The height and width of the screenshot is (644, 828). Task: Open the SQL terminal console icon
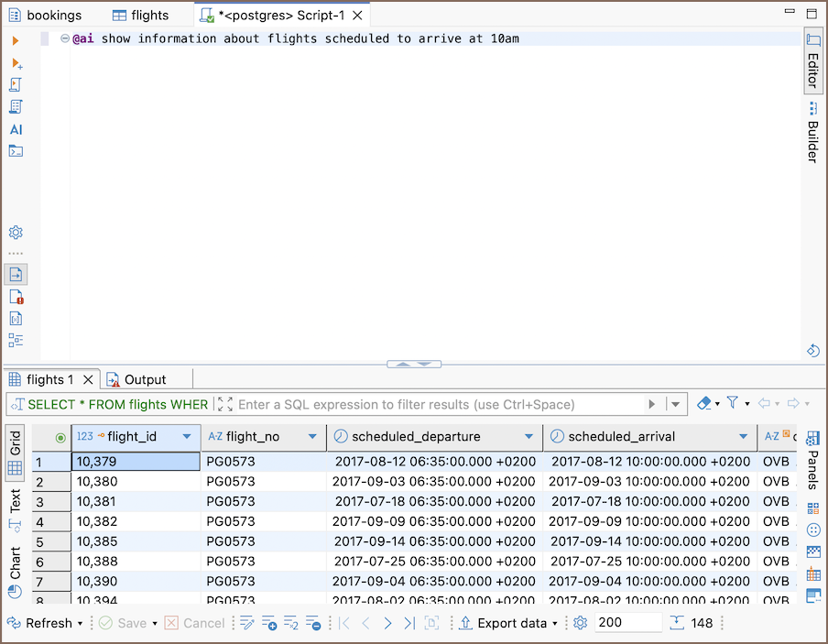pyautogui.click(x=16, y=151)
